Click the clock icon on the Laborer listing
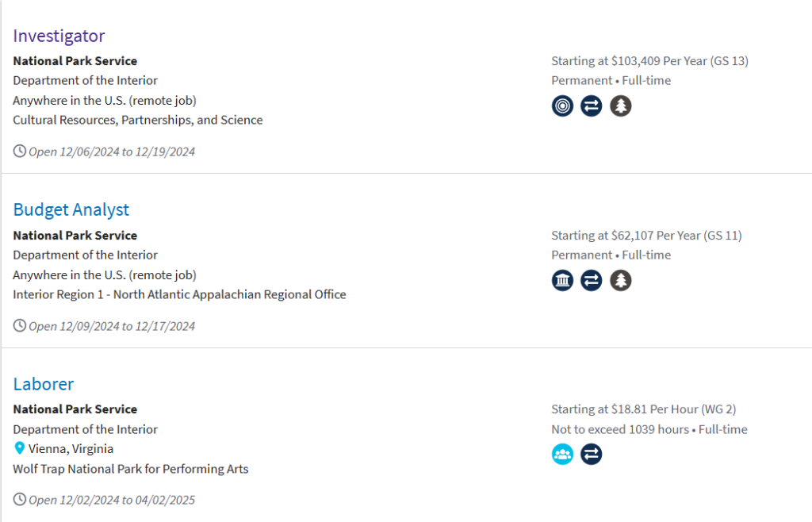Image resolution: width=812 pixels, height=522 pixels. coord(20,499)
